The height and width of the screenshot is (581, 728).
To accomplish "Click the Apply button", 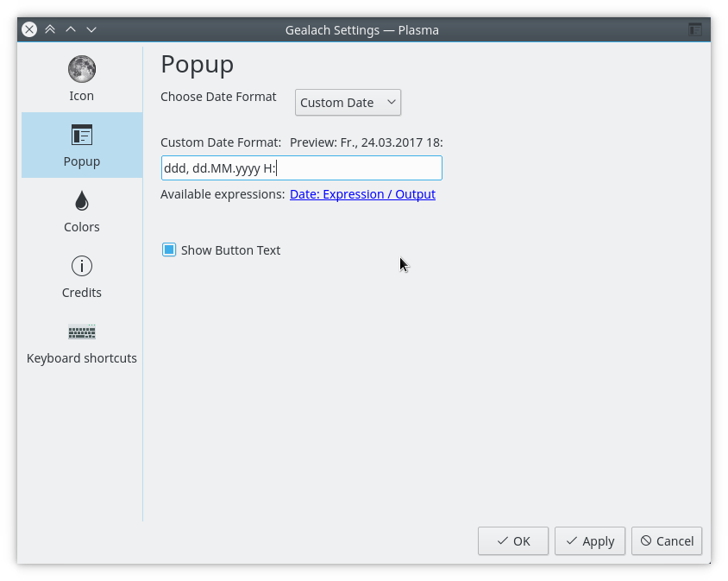I will (590, 541).
